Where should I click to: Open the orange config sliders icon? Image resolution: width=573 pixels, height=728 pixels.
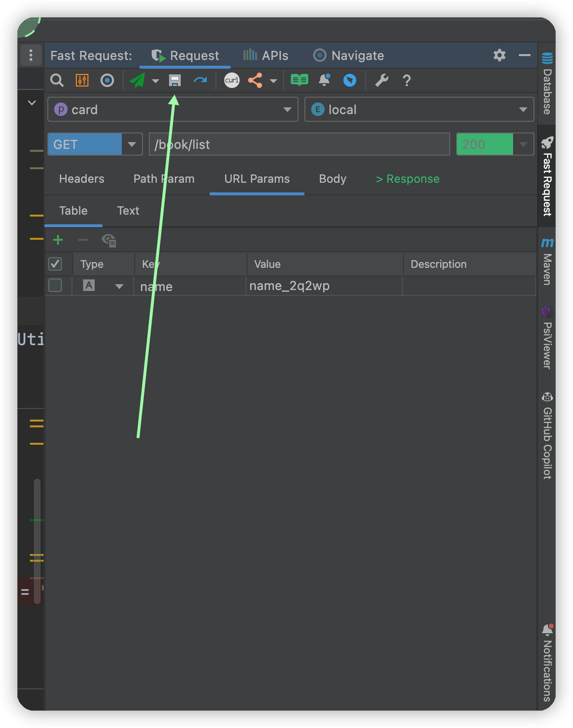[x=82, y=80]
